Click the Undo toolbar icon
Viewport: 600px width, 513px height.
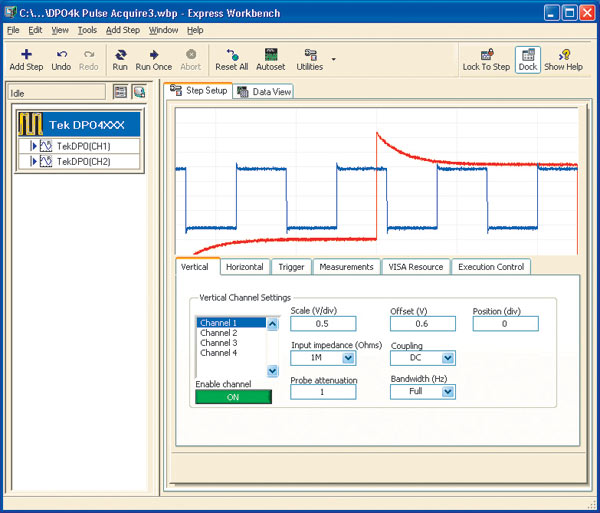click(x=62, y=54)
